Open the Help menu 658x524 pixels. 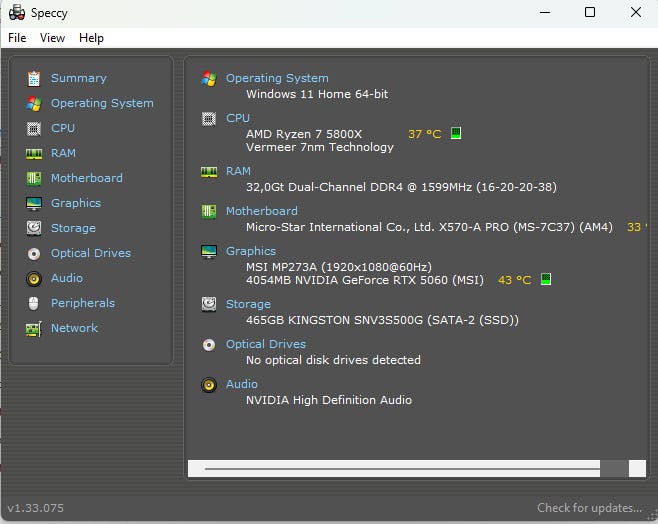tap(91, 38)
